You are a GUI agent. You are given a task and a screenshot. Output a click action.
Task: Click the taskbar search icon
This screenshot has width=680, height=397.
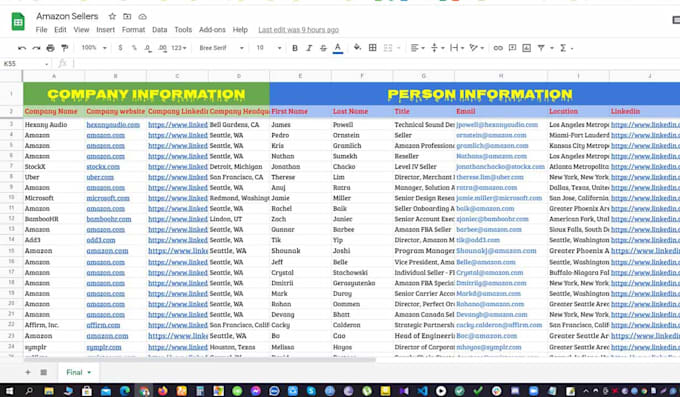29,391
